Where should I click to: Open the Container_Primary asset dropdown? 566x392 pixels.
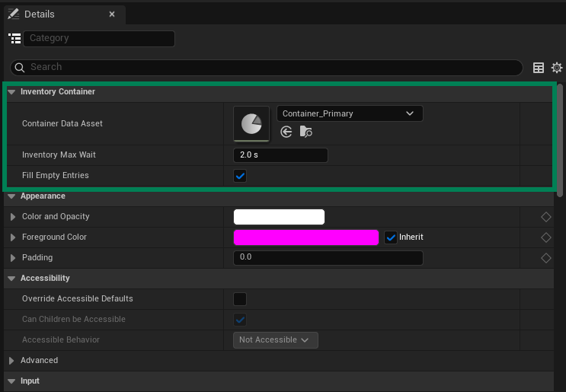tap(350, 113)
